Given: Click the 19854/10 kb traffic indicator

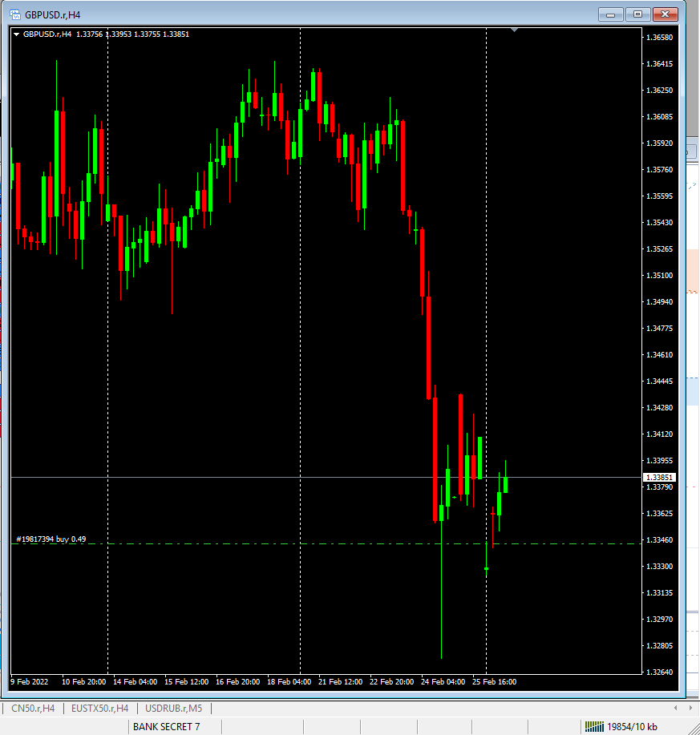Looking at the screenshot, I should point(632,726).
